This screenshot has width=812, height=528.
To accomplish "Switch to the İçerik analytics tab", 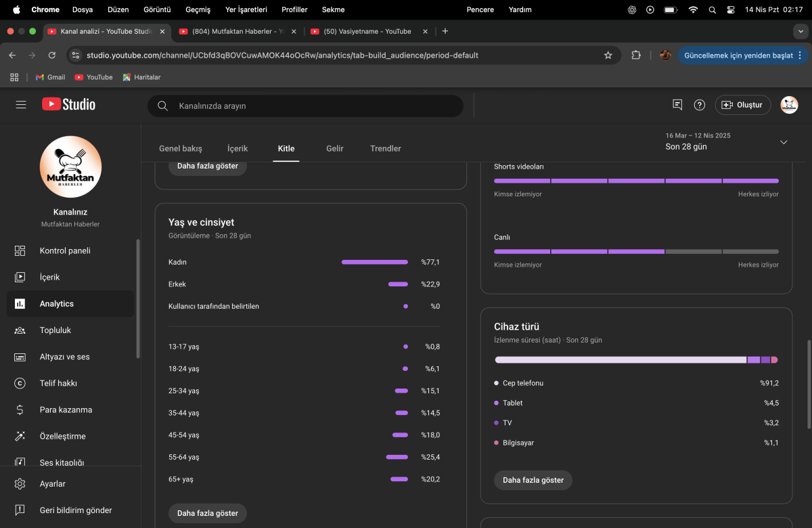I will (x=238, y=148).
